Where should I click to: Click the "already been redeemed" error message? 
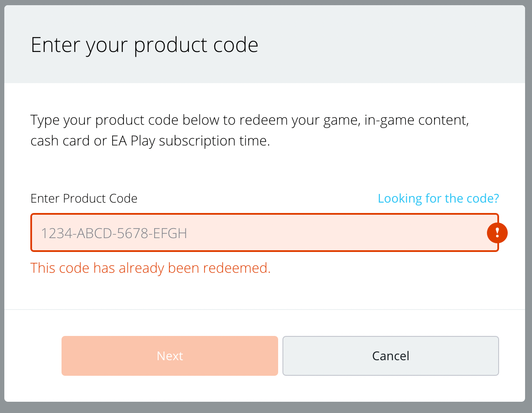coord(150,268)
